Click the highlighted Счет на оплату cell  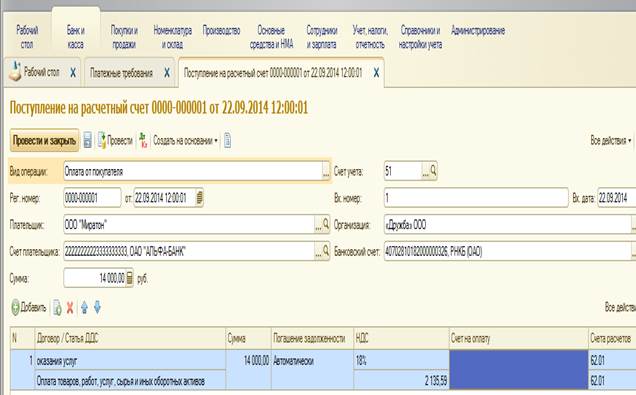519,370
